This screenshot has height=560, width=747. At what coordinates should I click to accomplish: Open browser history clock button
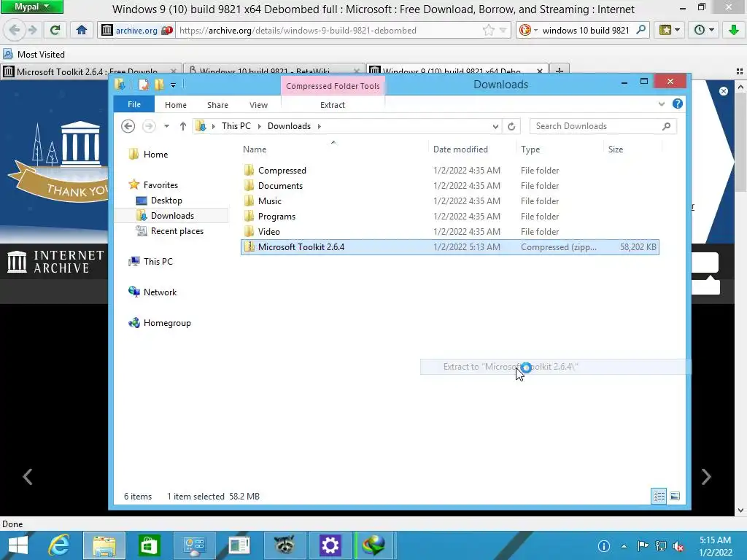704,31
